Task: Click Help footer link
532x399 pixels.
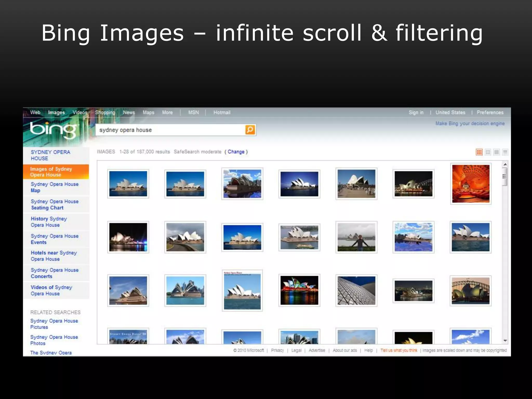Action: (368, 350)
